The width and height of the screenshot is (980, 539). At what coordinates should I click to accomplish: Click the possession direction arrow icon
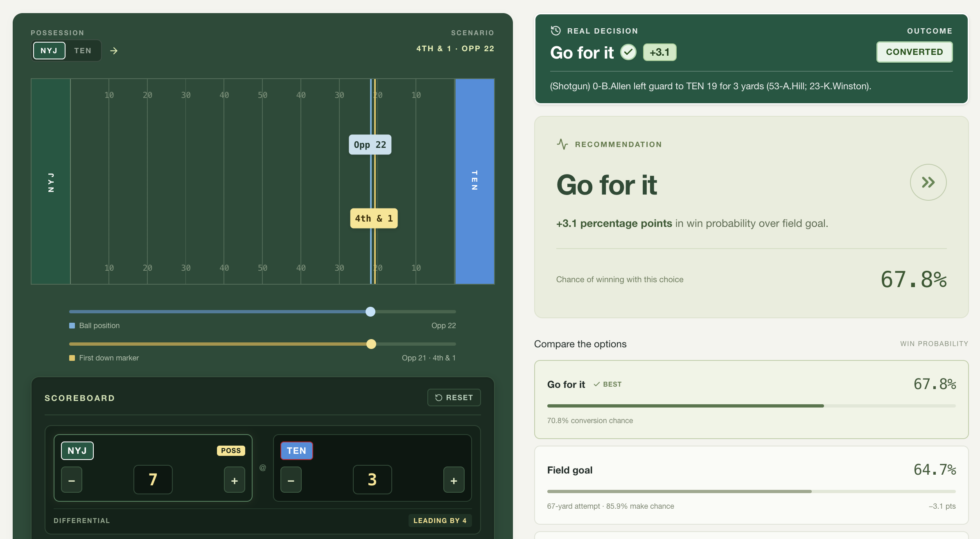coord(114,51)
